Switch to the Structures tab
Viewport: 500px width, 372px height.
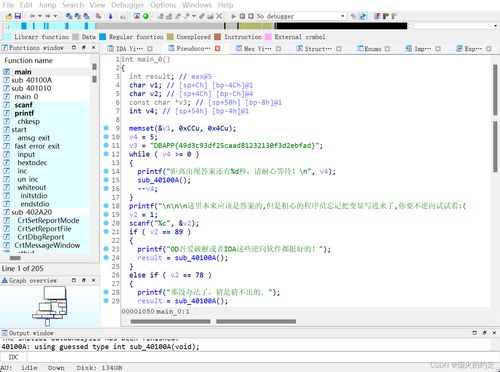(x=318, y=49)
